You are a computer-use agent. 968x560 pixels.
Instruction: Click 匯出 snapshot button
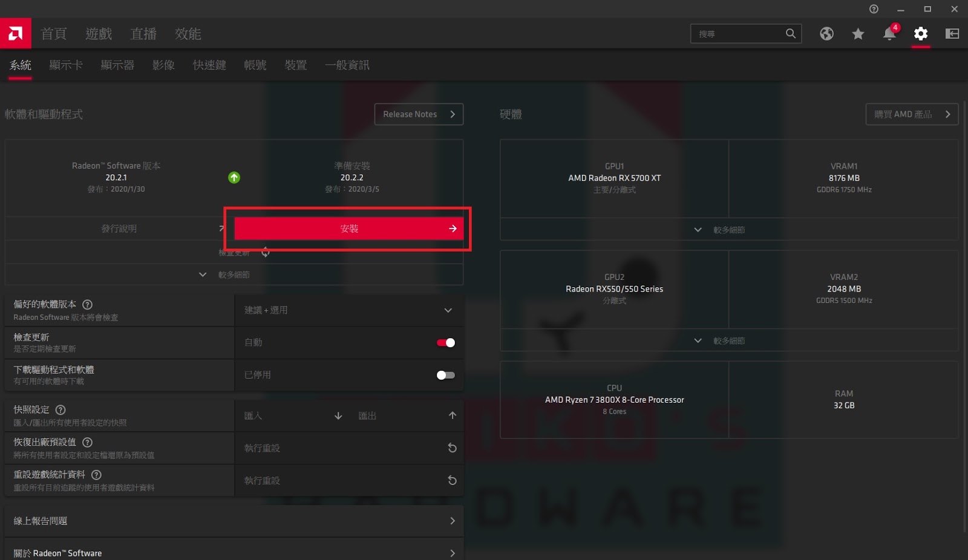tap(407, 416)
